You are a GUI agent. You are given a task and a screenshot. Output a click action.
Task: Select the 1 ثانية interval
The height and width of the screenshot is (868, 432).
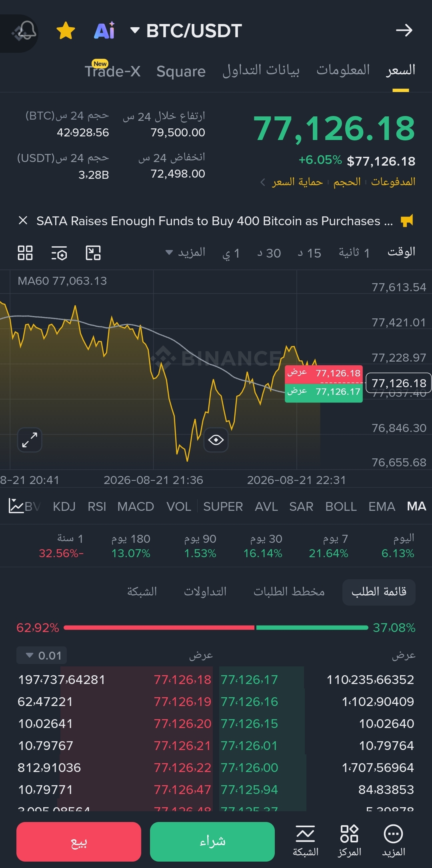point(354,253)
